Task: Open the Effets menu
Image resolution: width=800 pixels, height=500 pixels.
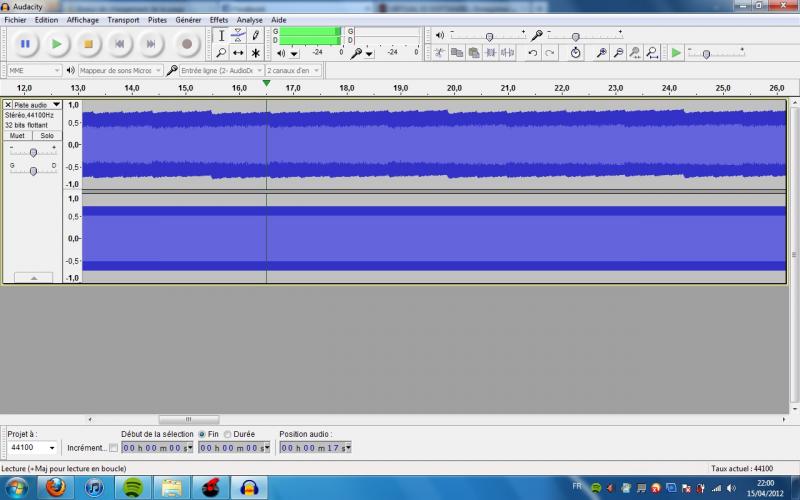Action: point(218,19)
